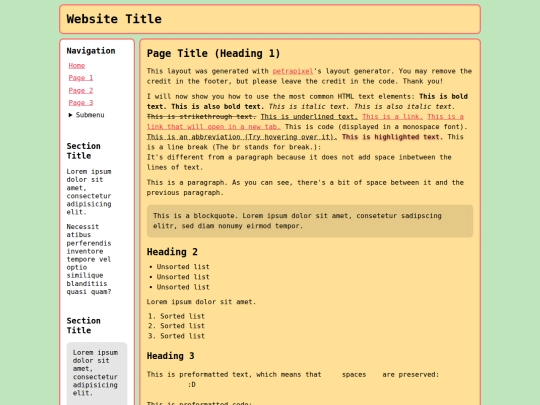Go to Page 1 in navigation
The width and height of the screenshot is (540, 405).
81,78
